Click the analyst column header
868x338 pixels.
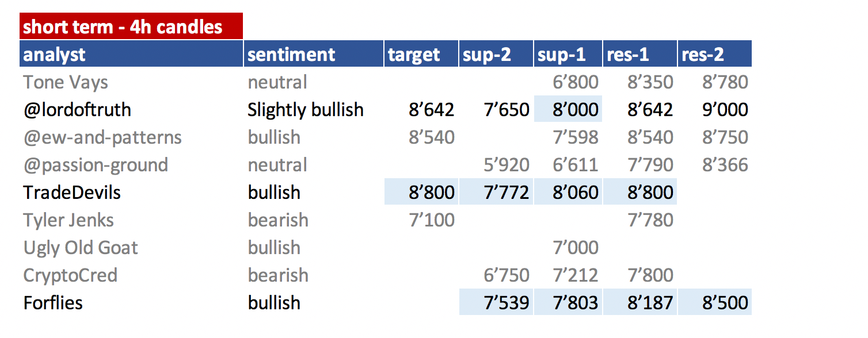[x=131, y=54]
